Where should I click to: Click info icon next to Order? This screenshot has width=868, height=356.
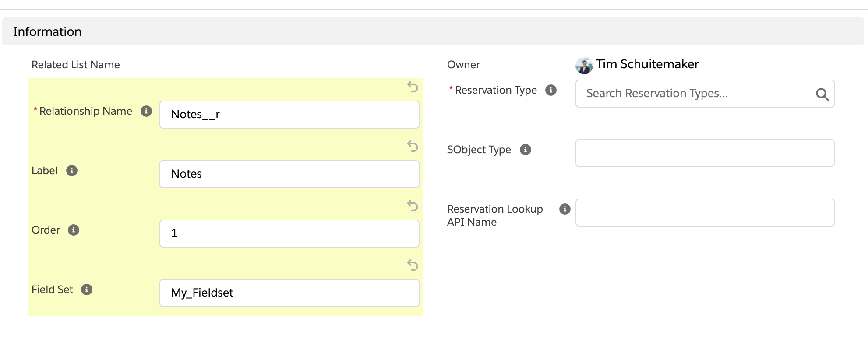click(x=74, y=230)
